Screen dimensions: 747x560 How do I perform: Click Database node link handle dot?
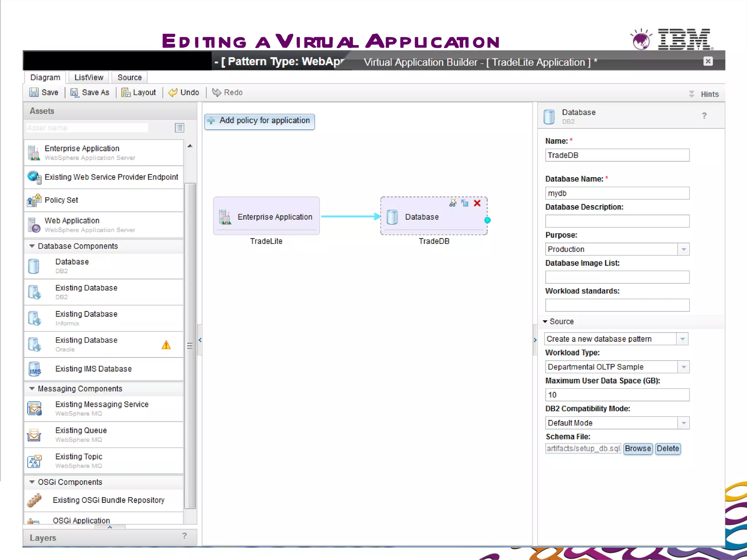tap(487, 220)
